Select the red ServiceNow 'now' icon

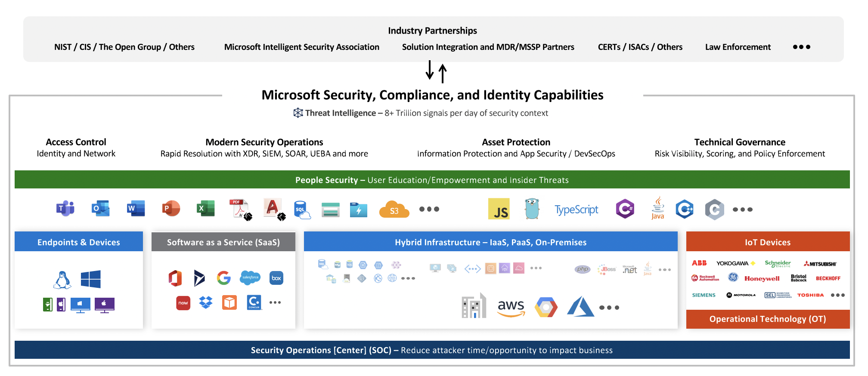coord(183,303)
